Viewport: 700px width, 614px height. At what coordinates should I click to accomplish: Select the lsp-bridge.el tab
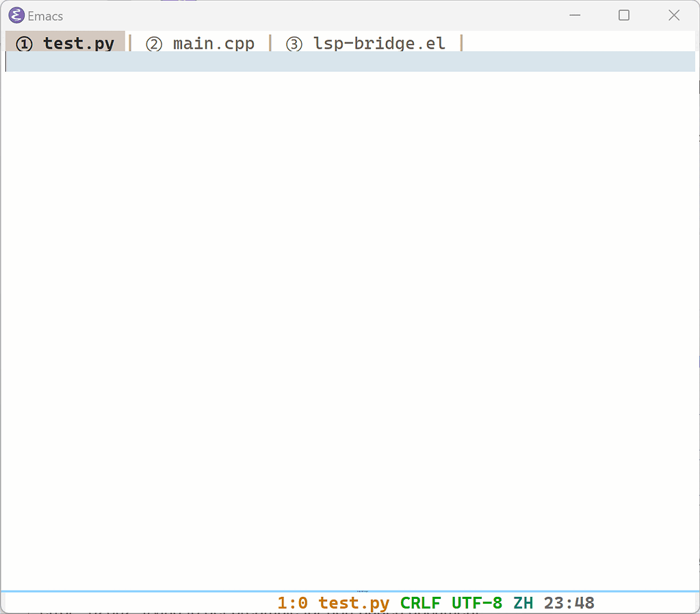pos(379,44)
